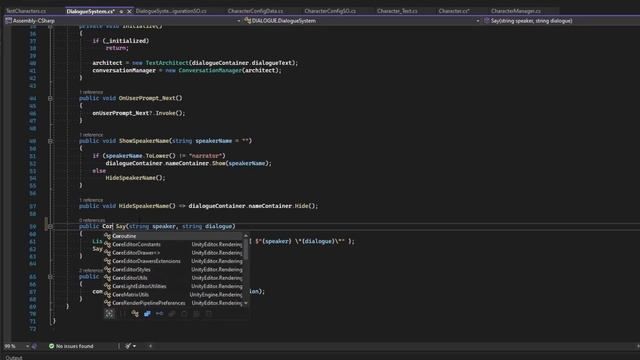Select CoreEditorUtils suggestion
This screenshot has height=360, width=640.
173,278
